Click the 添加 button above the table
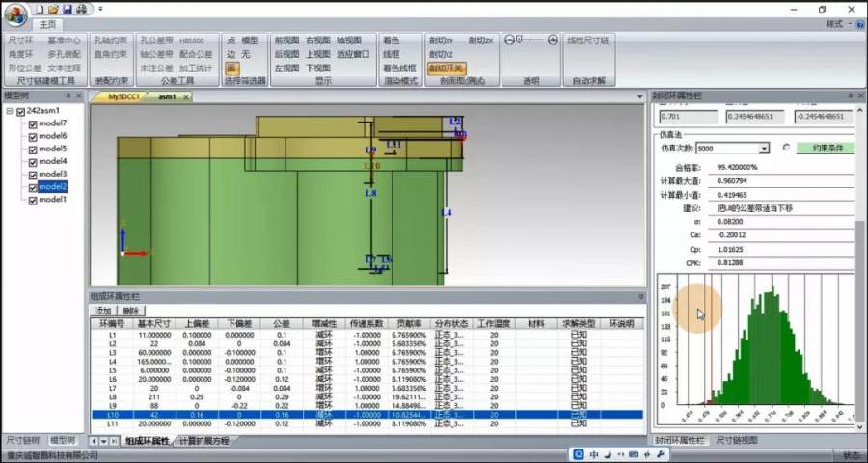868x463 pixels. point(104,311)
